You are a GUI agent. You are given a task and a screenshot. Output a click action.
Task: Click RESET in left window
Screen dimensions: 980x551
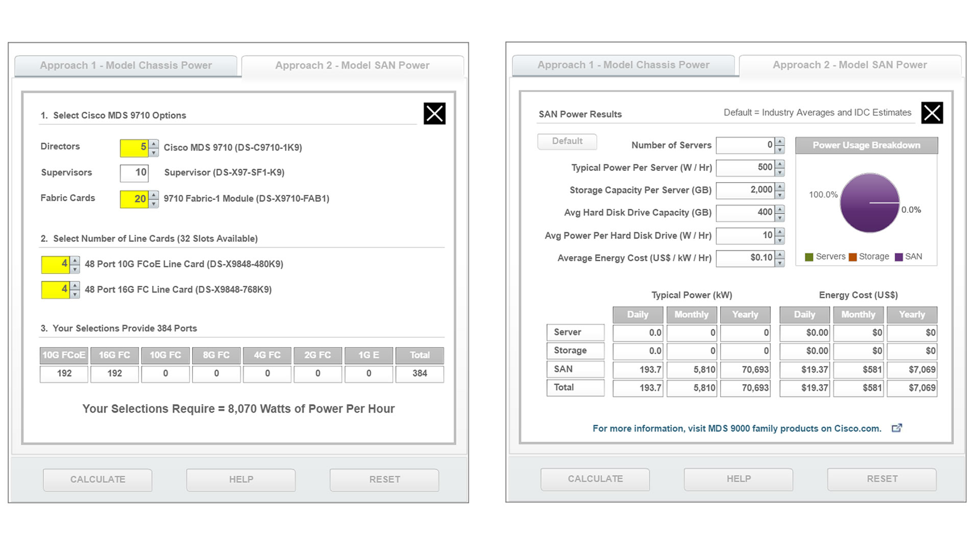(384, 480)
